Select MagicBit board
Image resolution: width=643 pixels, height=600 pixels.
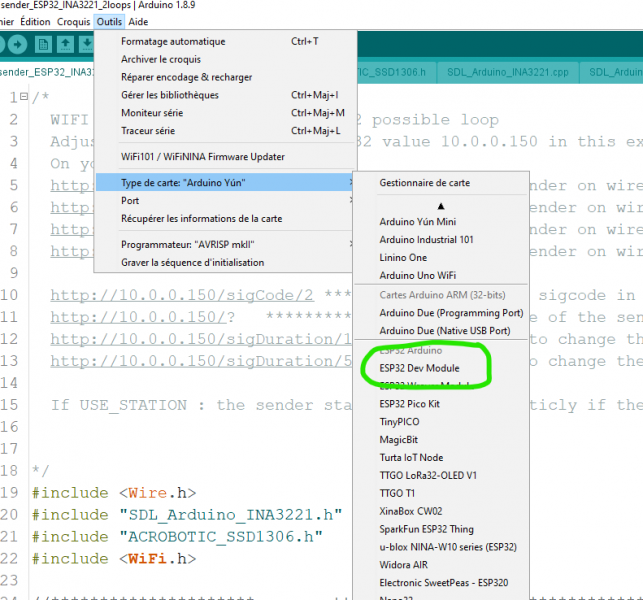point(441,440)
